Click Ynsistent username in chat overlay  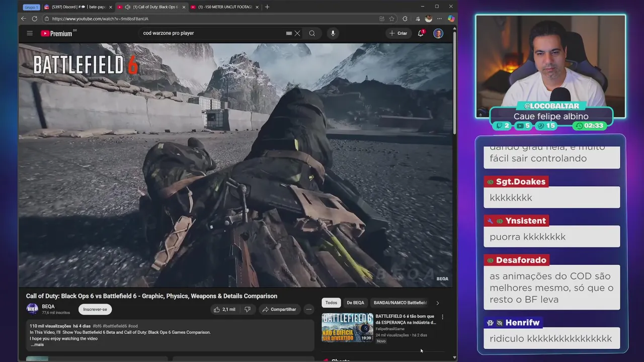tap(526, 221)
